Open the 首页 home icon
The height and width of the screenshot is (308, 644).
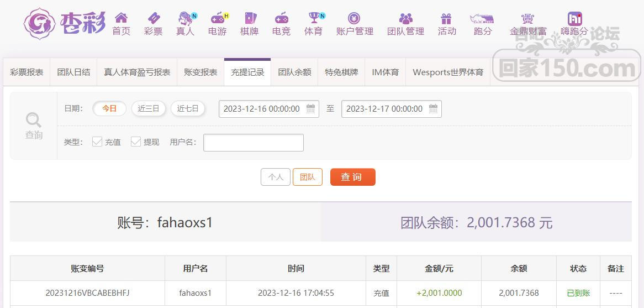click(x=121, y=18)
